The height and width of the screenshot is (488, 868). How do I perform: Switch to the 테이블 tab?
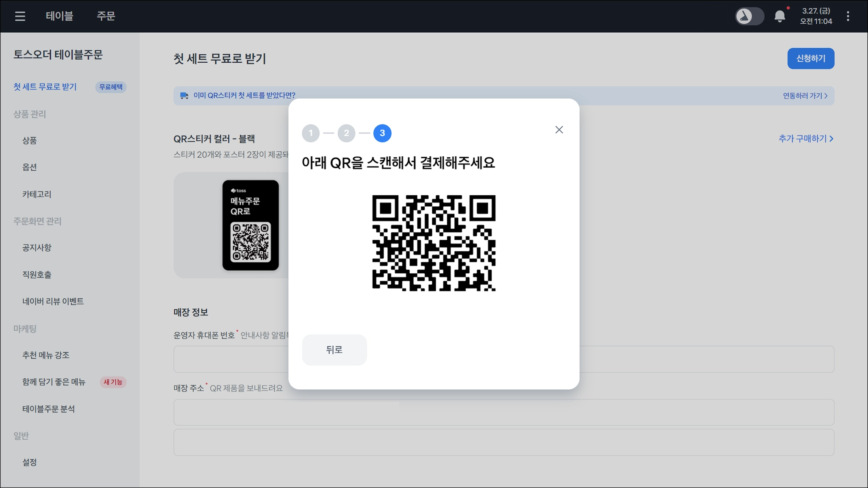[59, 16]
